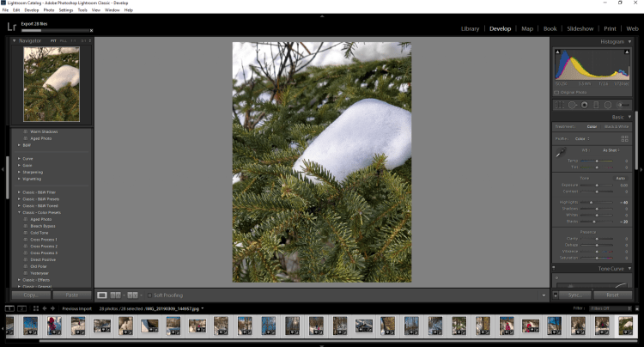Expand the Classic - B&W Filter group

click(x=20, y=192)
